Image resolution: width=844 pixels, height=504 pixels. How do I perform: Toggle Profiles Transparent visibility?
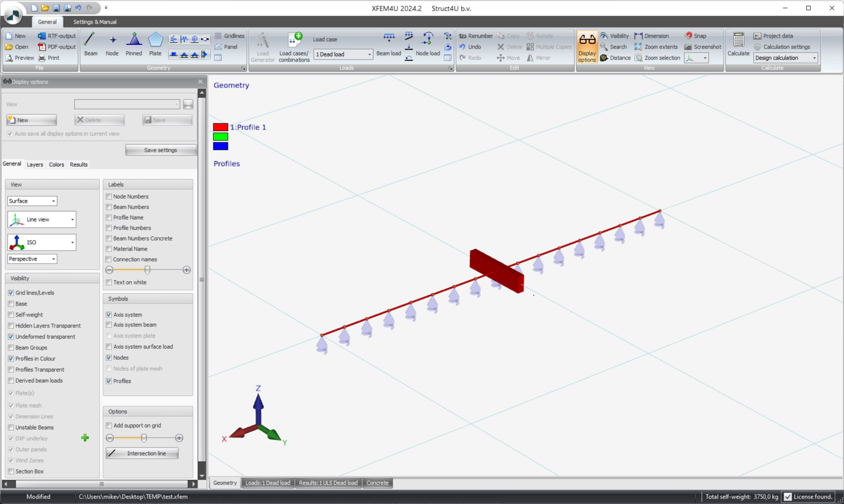[11, 369]
